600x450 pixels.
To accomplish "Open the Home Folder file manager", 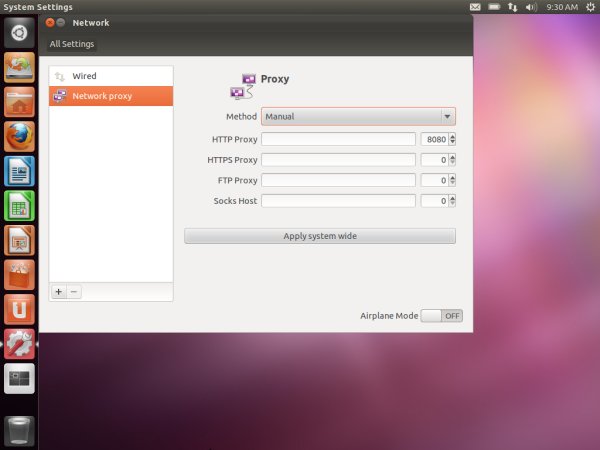I will 19,102.
